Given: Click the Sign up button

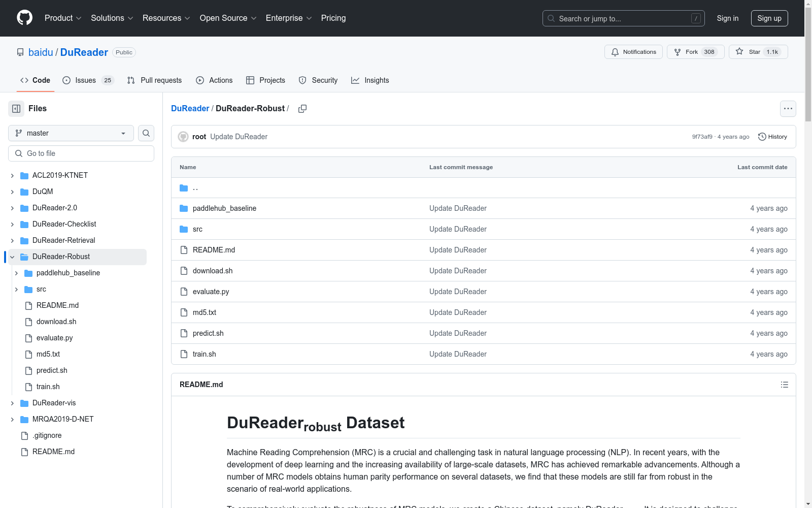Looking at the screenshot, I should [x=769, y=18].
